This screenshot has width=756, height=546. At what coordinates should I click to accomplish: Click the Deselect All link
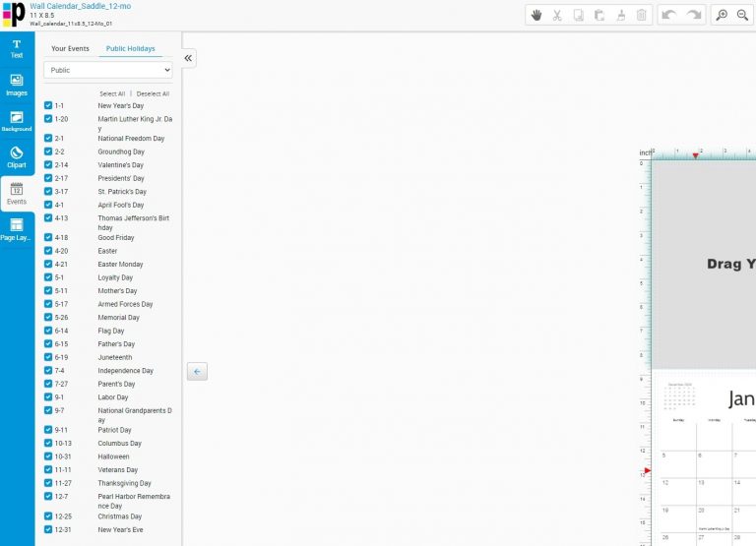click(x=153, y=93)
